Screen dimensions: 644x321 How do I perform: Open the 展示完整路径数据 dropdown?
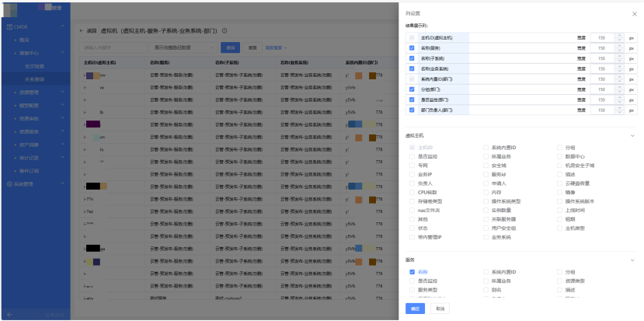click(x=183, y=47)
